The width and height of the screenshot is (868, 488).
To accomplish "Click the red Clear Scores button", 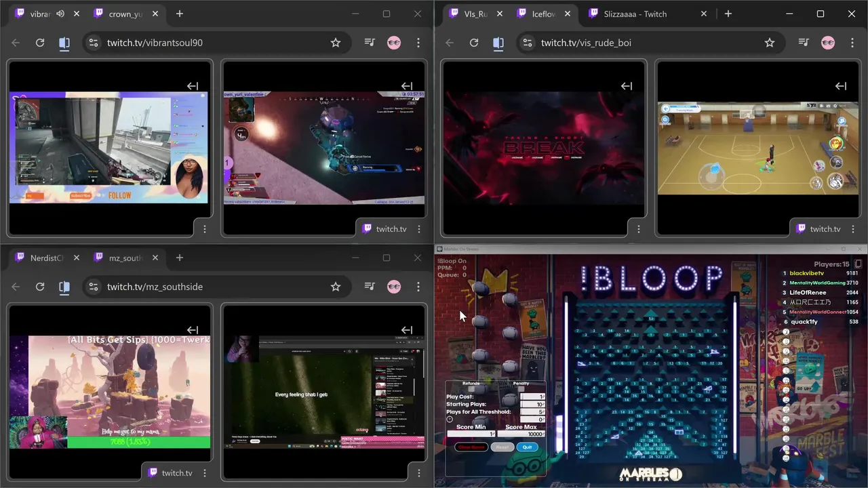I will click(471, 447).
